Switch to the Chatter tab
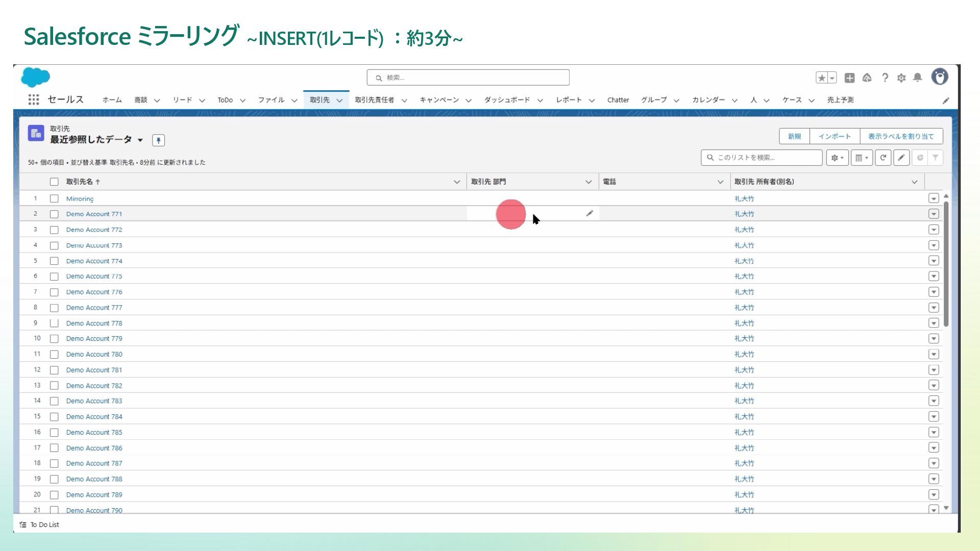Viewport: 980px width, 551px height. pyautogui.click(x=618, y=100)
